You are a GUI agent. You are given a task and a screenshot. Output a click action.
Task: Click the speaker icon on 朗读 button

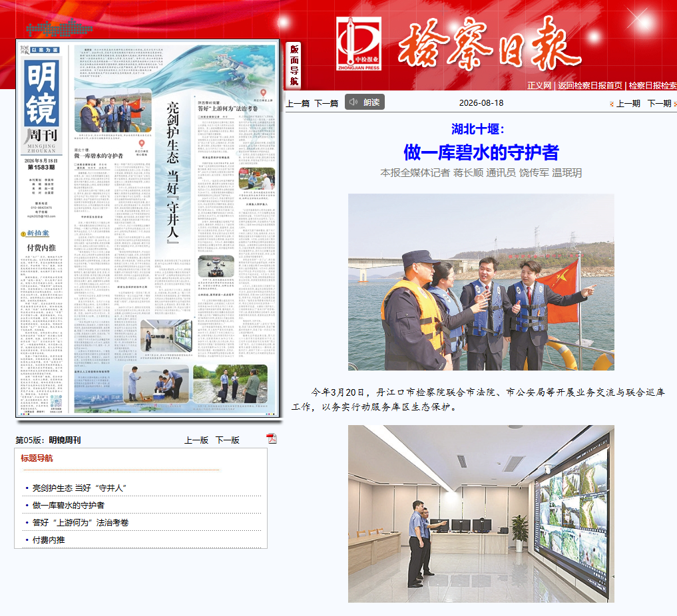coord(353,102)
